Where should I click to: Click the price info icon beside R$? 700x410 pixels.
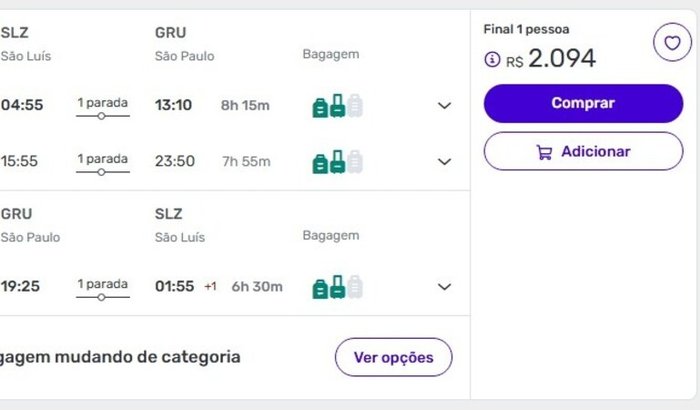point(491,60)
